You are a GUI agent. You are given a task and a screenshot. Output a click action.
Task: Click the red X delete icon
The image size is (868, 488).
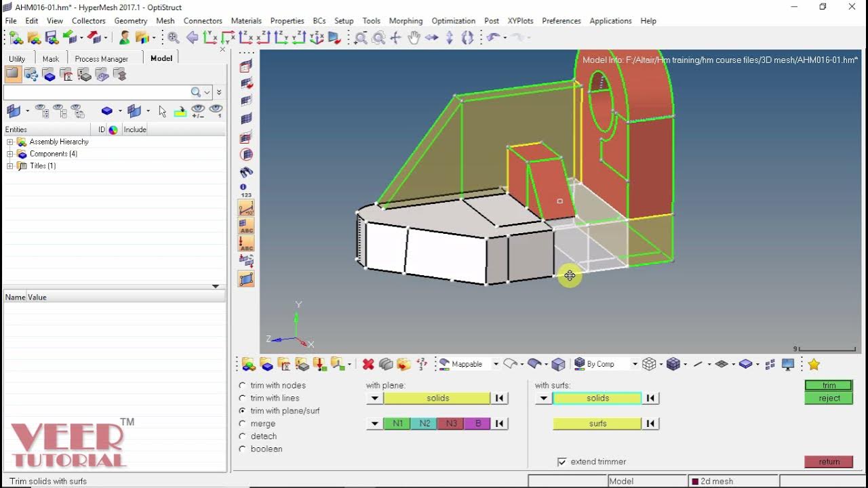(368, 365)
